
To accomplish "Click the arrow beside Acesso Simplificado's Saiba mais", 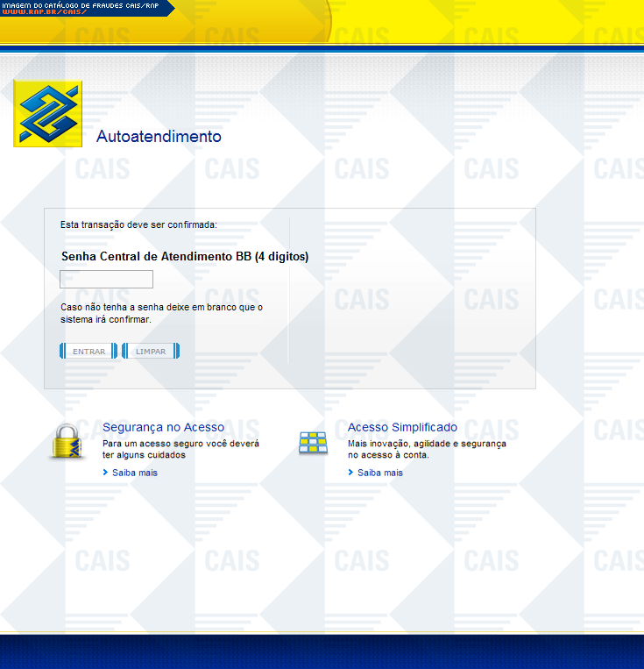I will (x=351, y=473).
